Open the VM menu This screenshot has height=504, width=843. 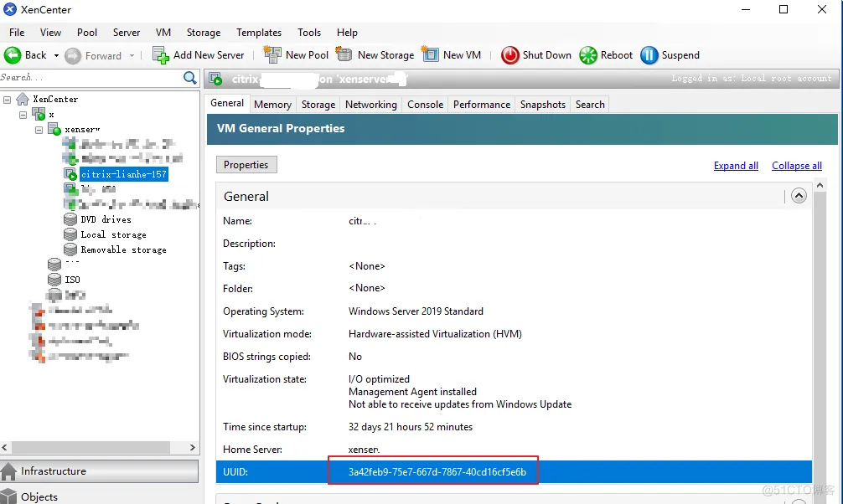click(x=163, y=33)
